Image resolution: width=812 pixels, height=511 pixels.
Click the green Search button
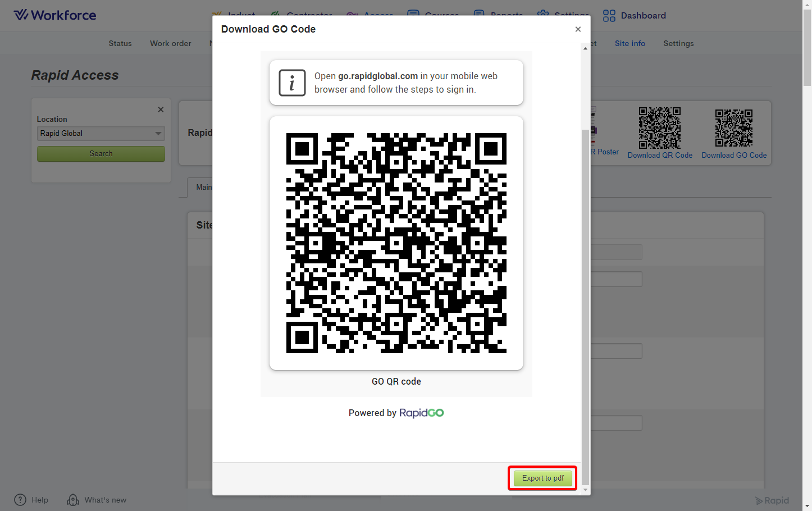pyautogui.click(x=101, y=154)
